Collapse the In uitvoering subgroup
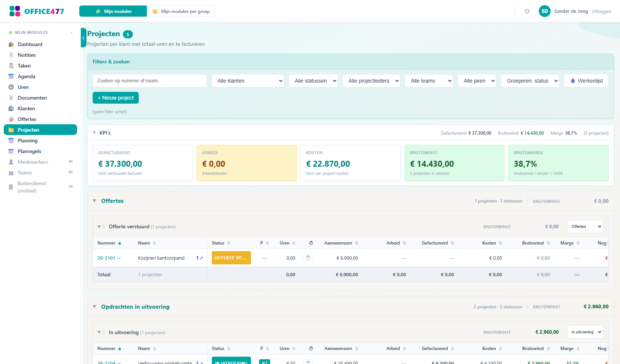Viewport: 620px width, 364px height. coord(99,333)
